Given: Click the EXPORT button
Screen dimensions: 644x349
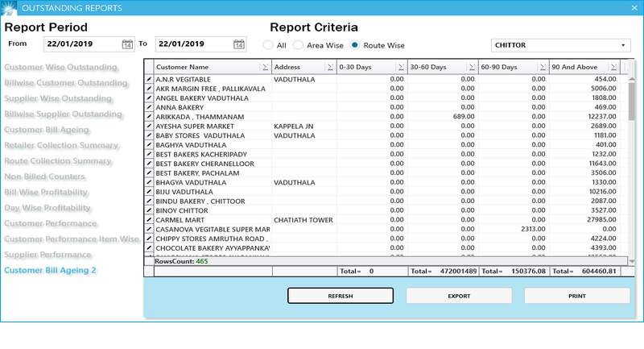Looking at the screenshot, I should point(459,296).
